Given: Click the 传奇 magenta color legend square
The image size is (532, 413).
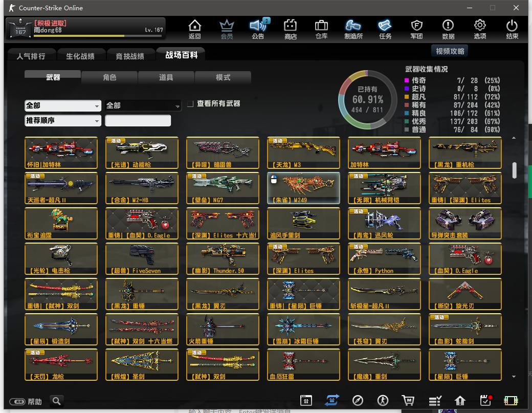Looking at the screenshot, I should [x=407, y=80].
